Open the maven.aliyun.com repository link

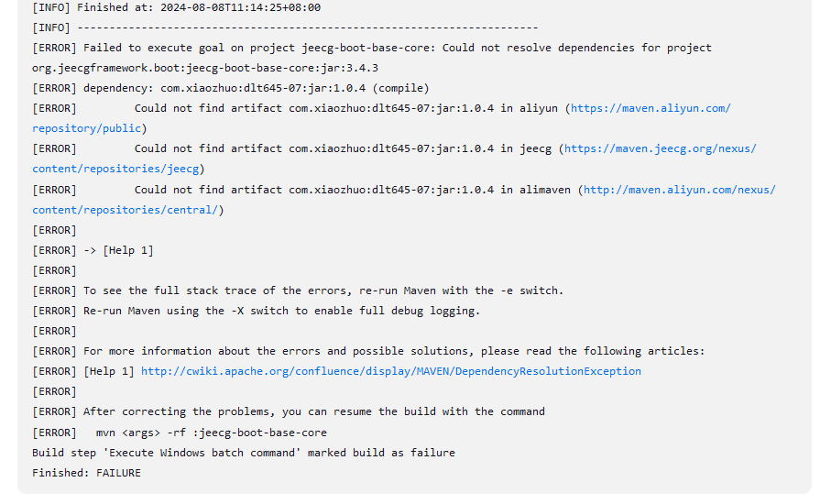(651, 108)
